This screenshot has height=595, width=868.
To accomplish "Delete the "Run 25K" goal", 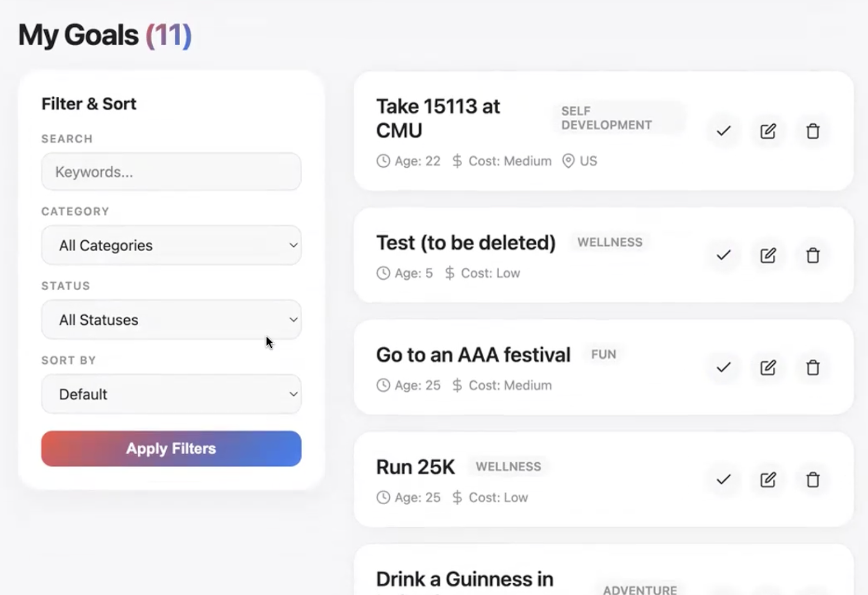I will [813, 479].
